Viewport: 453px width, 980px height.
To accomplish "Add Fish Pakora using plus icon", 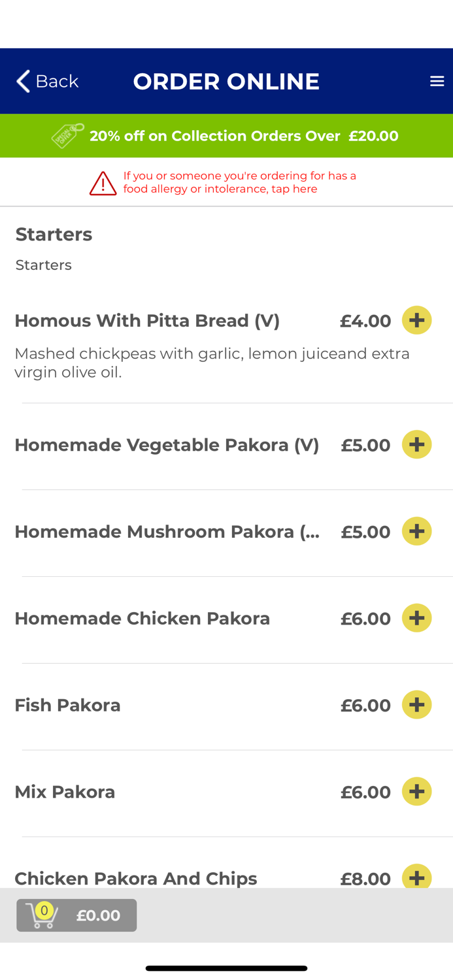I will (x=417, y=704).
